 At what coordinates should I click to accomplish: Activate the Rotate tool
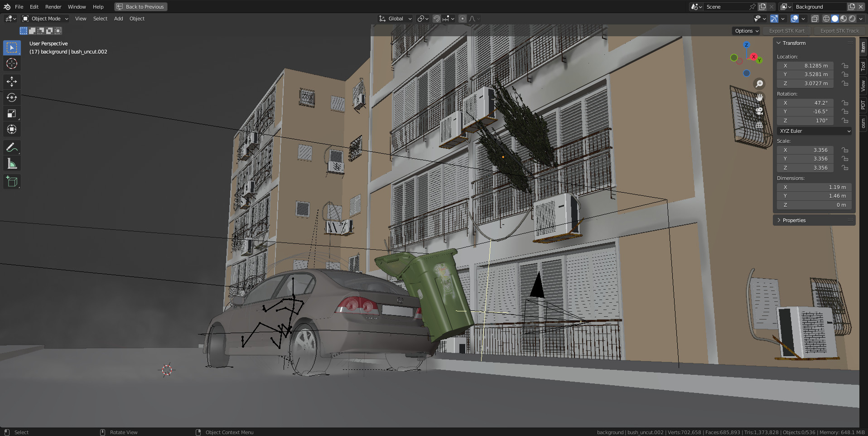coord(12,97)
